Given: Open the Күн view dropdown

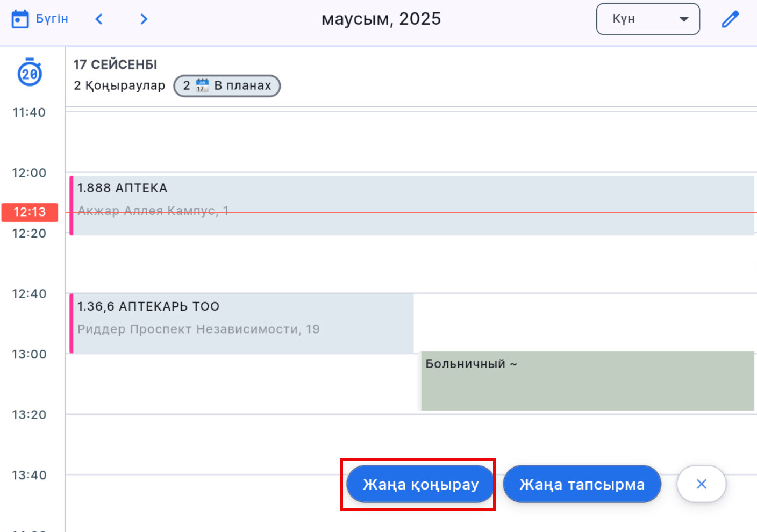Looking at the screenshot, I should click(648, 19).
